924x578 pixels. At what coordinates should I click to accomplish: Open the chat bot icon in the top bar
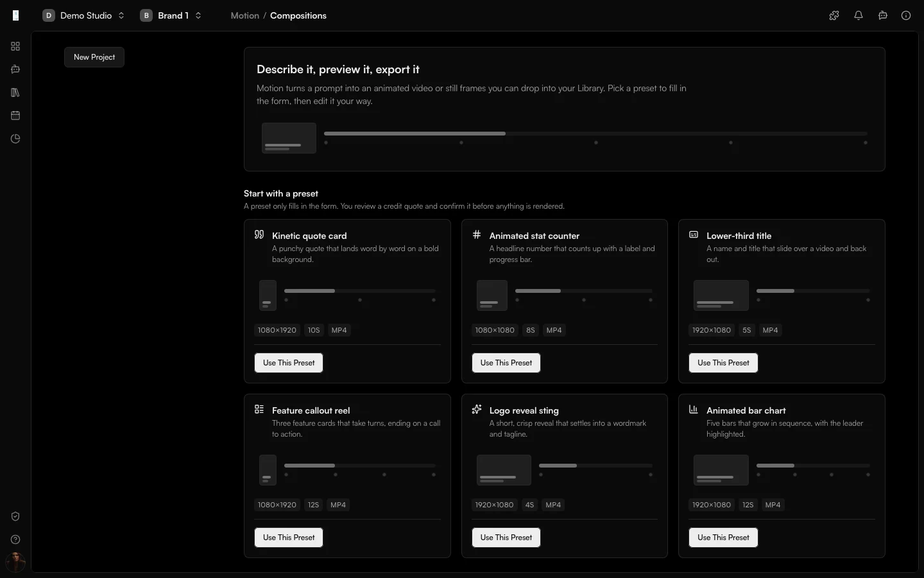[883, 15]
